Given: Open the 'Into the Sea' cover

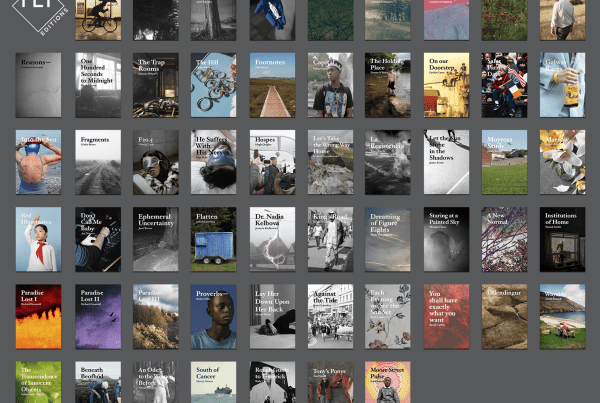Looking at the screenshot, I should pos(38,162).
